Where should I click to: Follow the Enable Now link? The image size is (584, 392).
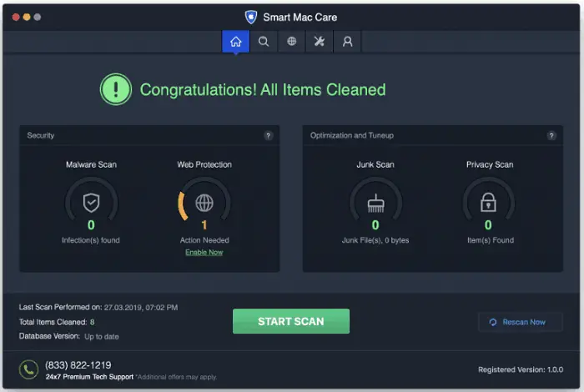pyautogui.click(x=204, y=253)
